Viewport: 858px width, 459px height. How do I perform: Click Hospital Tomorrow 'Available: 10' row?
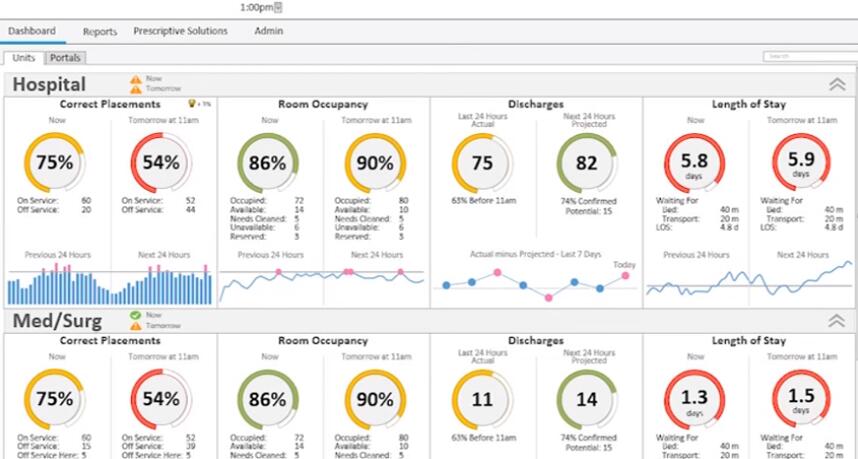click(x=372, y=210)
